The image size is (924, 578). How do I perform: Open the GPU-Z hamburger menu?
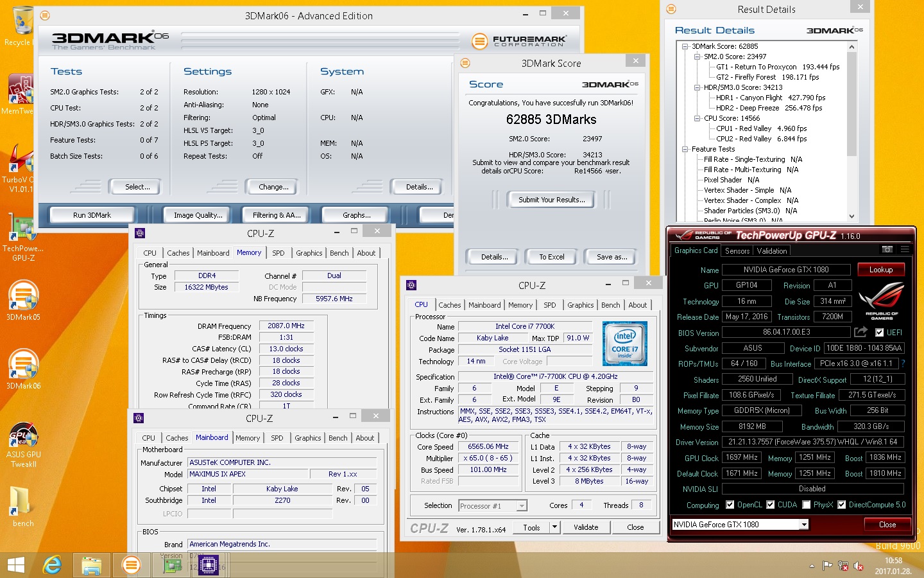pos(905,250)
